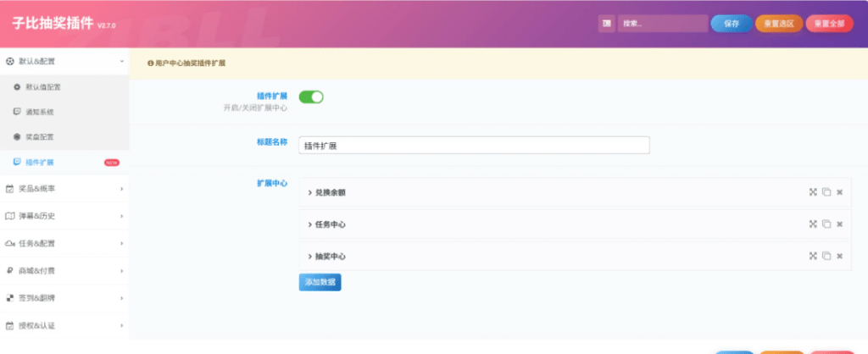Expand the 抽奖中心 accordion item
868x354 pixels.
tap(575, 256)
